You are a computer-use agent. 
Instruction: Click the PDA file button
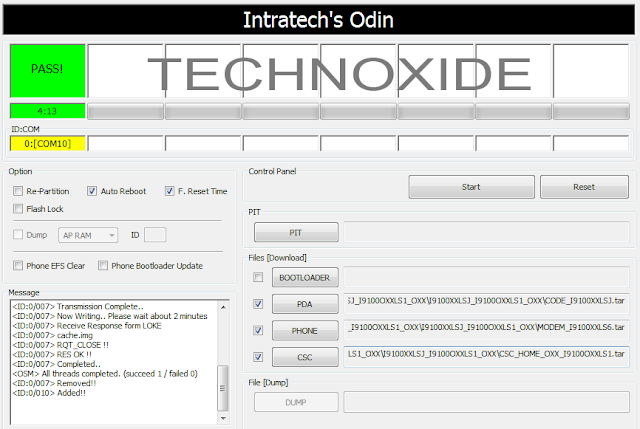(x=305, y=304)
